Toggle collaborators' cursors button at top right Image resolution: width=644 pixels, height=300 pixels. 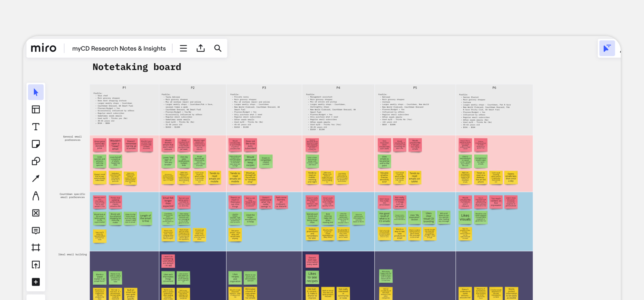[x=607, y=48]
